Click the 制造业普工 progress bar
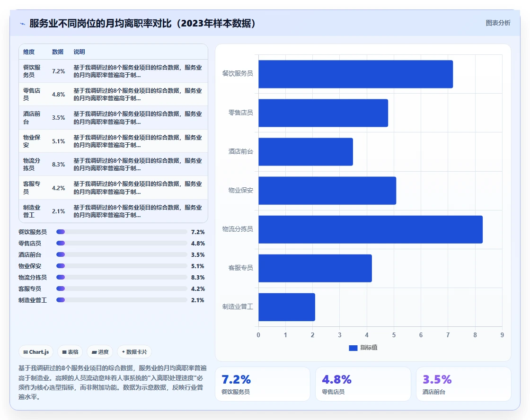This screenshot has height=420, width=530. tap(122, 300)
